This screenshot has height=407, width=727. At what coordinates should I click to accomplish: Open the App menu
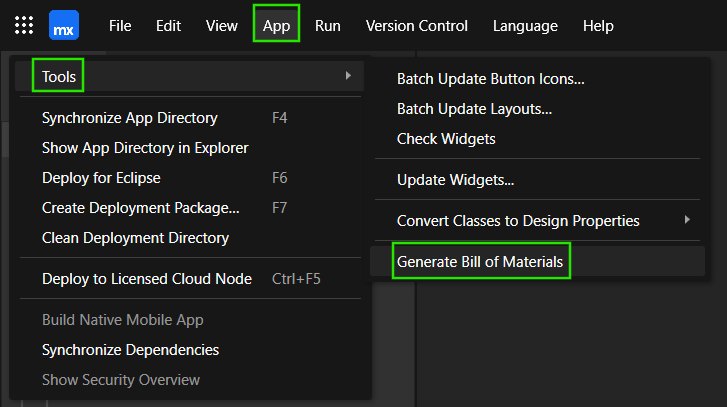click(276, 25)
